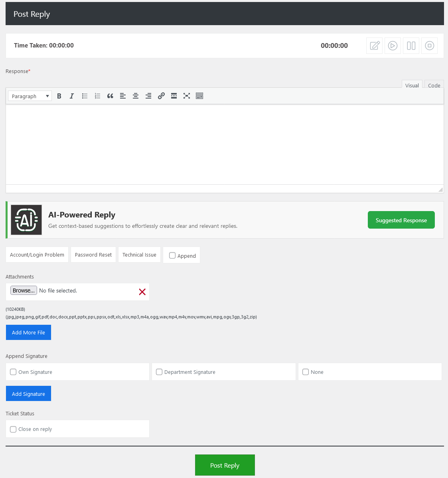Insert a numbered list
The width and height of the screenshot is (448, 478).
97,96
